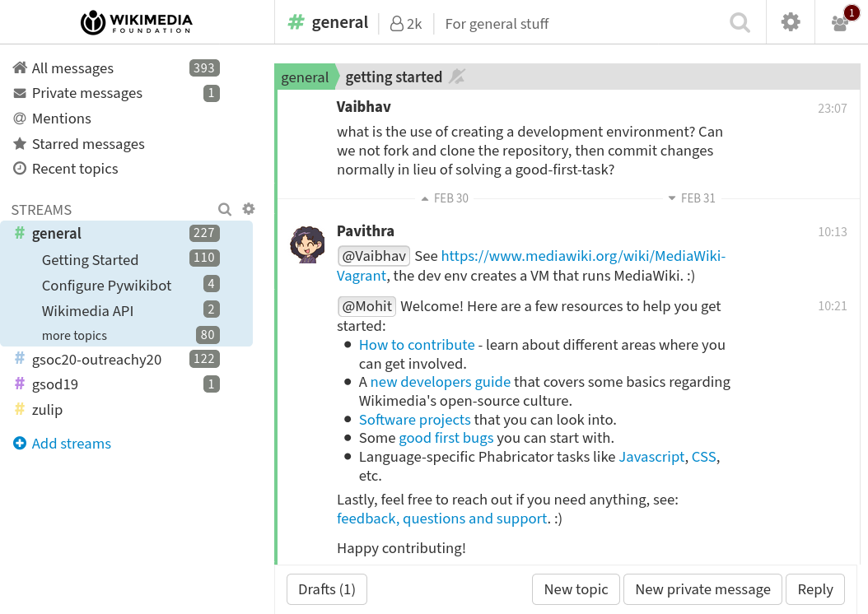Viewport: 868px width, 614px height.
Task: Open Drafts (1) button
Action: [x=327, y=589]
